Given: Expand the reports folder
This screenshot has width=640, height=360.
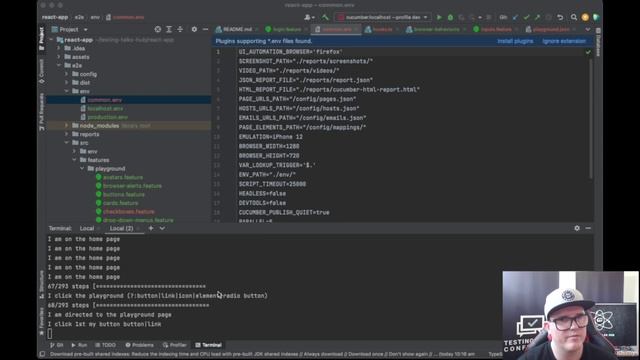Looking at the screenshot, I should coord(67,134).
